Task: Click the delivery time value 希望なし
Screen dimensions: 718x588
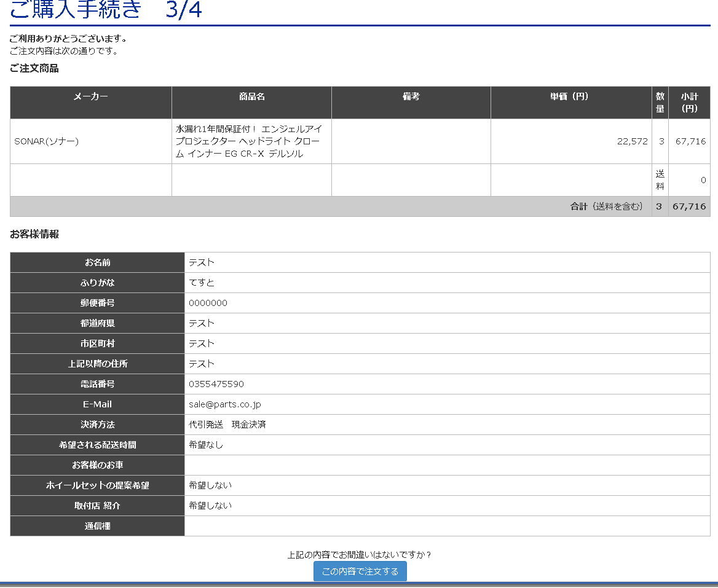Action: coord(205,445)
